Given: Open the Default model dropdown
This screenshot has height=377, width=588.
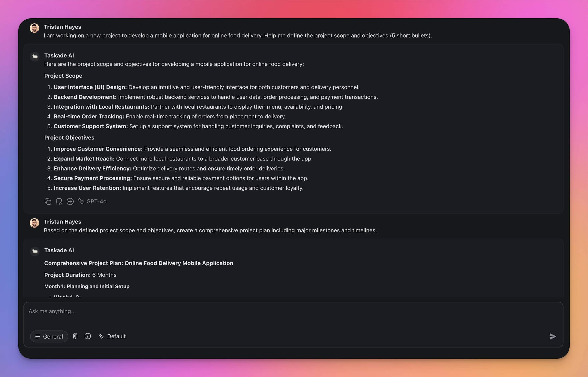Looking at the screenshot, I should 112,336.
